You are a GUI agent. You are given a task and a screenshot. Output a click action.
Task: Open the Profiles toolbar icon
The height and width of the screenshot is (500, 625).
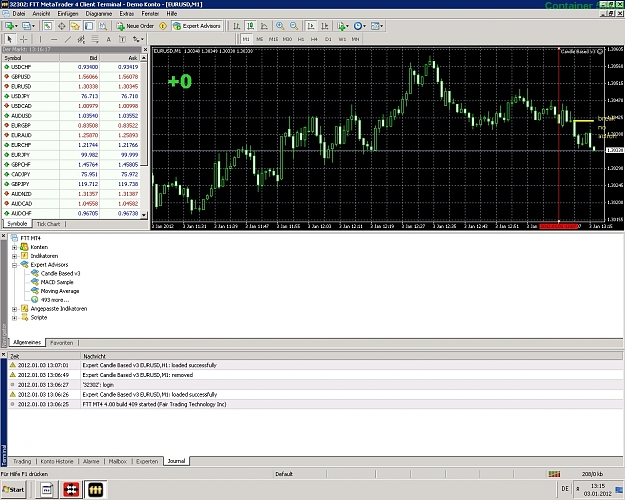28,26
